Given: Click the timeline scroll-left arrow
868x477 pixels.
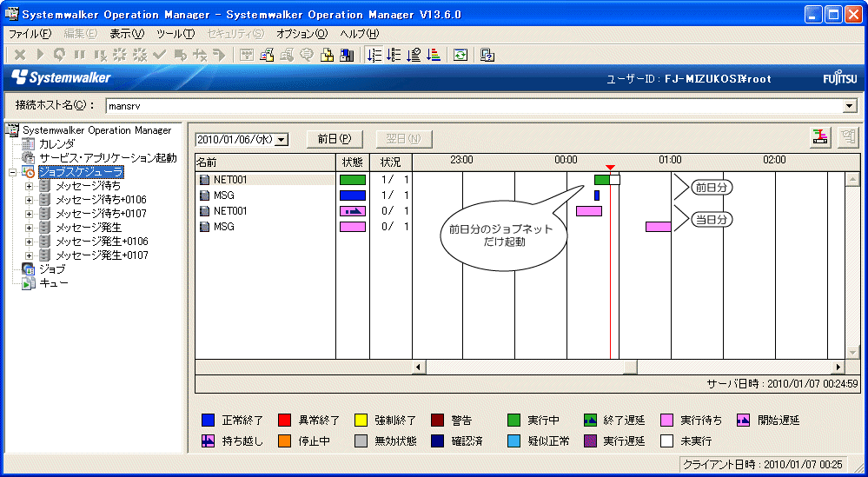Looking at the screenshot, I should point(419,367).
